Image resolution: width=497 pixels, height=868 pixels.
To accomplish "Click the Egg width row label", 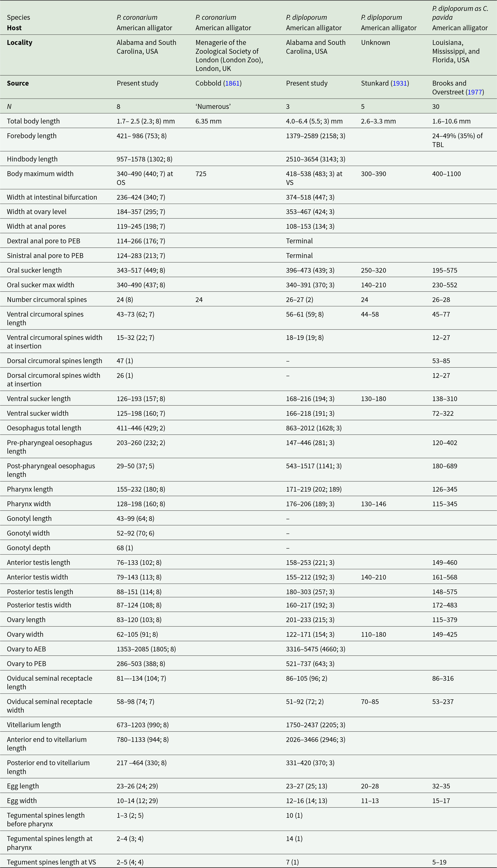I will point(22,800).
